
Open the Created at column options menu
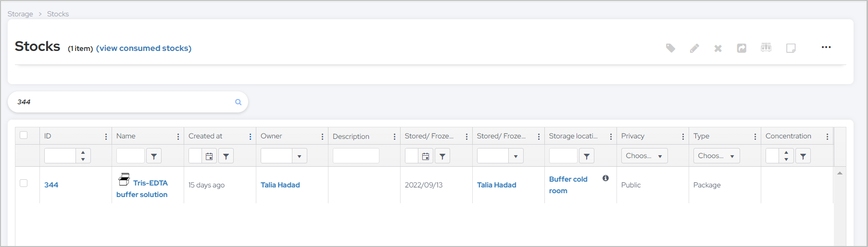[x=250, y=136]
